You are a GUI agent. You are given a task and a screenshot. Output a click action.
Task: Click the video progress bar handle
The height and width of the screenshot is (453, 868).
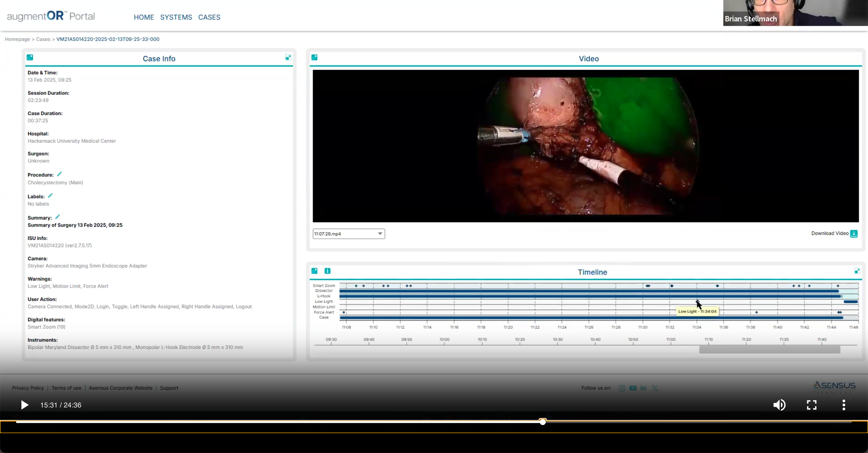[x=543, y=422]
